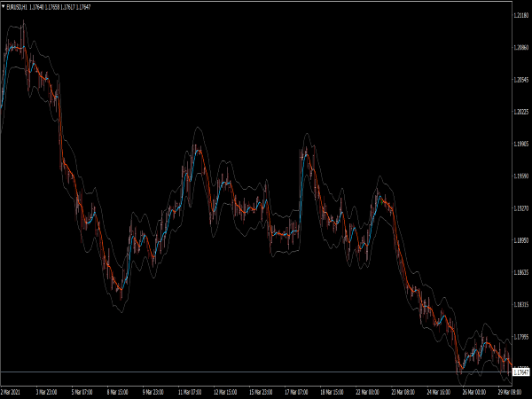Select the 1.20545 price axis label

(x=521, y=80)
